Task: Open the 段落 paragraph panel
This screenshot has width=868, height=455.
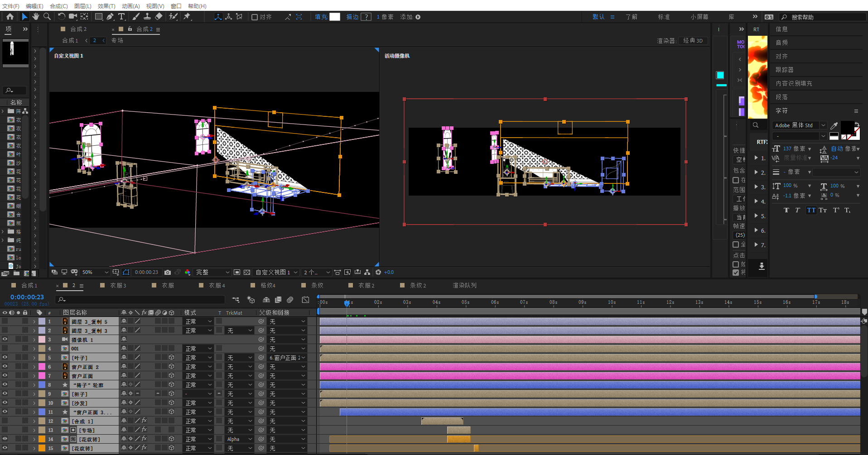Action: [781, 97]
